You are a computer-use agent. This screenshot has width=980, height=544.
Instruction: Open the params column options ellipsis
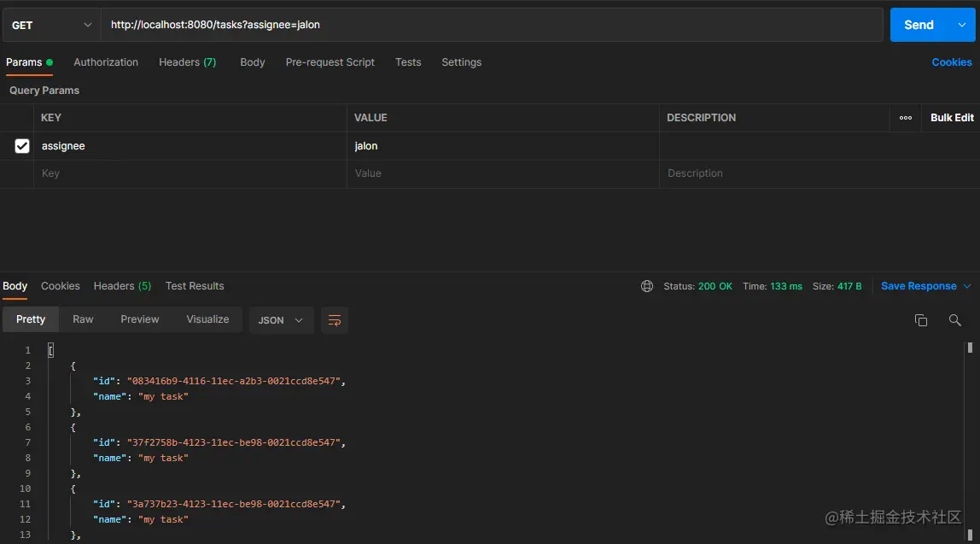coord(906,118)
